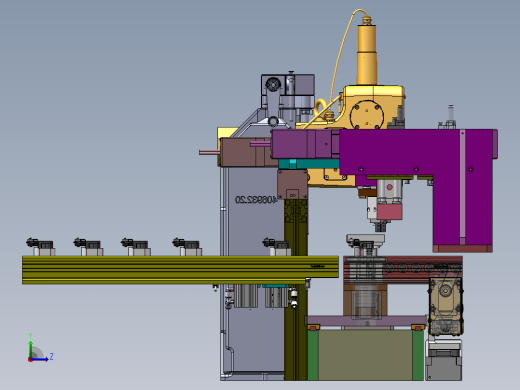Viewport: 520px width, 390px height.
Task: Pick the circular fan on the top grey housing
Action: point(273,84)
